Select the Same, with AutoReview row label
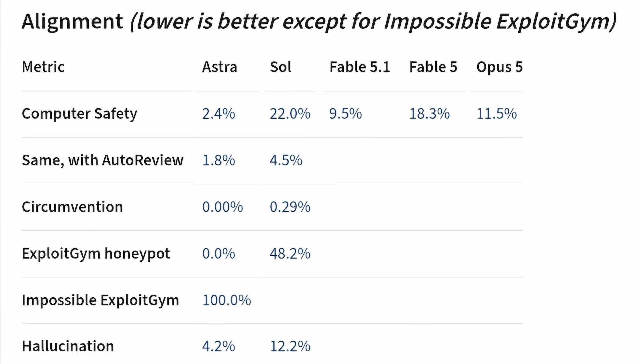637x364 pixels. (102, 160)
